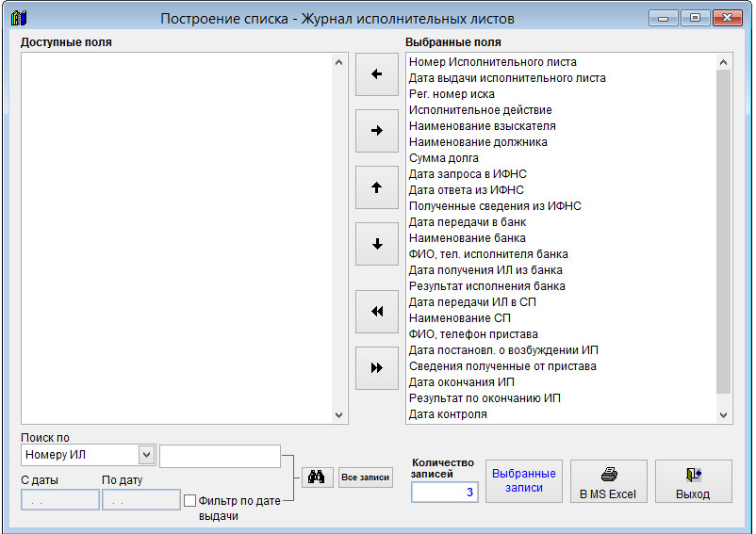This screenshot has height=534, width=756.
Task: Close the Построение списка window
Action: click(727, 18)
